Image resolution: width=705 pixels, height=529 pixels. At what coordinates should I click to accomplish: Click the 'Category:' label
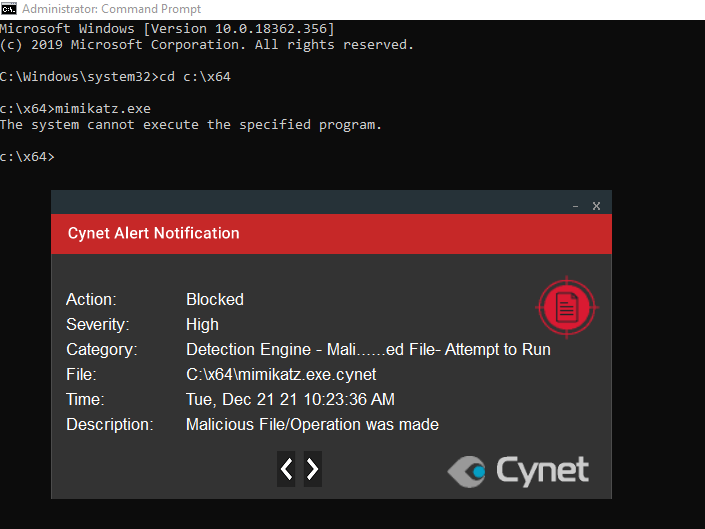click(x=102, y=349)
